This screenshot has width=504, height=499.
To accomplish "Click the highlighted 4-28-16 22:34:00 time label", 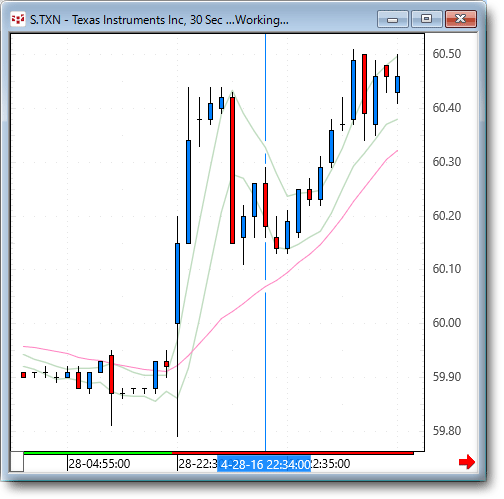I will pyautogui.click(x=264, y=464).
